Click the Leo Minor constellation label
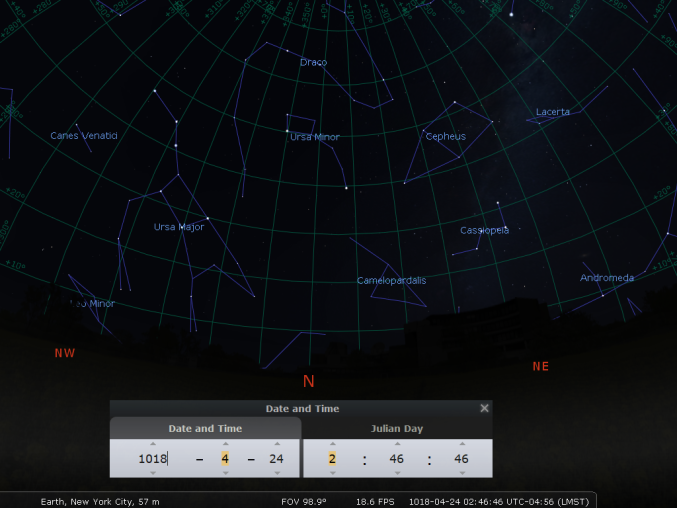This screenshot has width=677, height=508. click(92, 303)
